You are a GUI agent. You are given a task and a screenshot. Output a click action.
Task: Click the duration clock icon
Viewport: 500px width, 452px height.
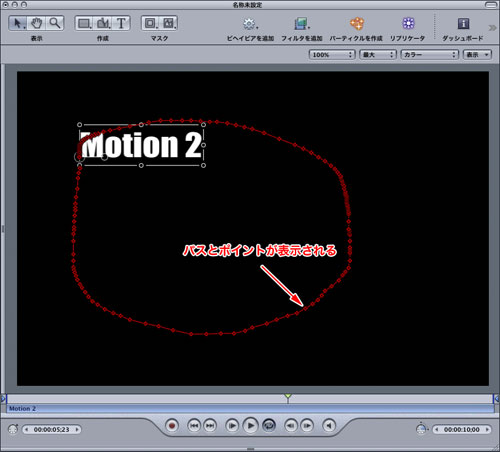[422, 429]
